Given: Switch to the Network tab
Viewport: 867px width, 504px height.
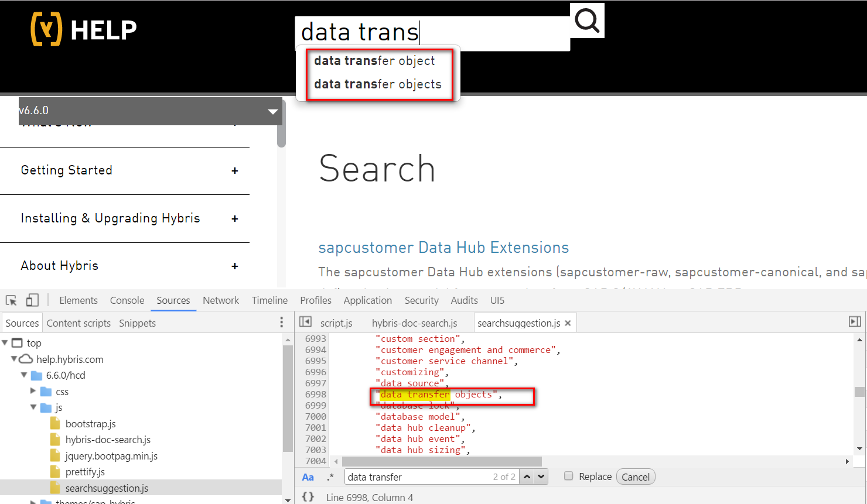Looking at the screenshot, I should [x=221, y=300].
